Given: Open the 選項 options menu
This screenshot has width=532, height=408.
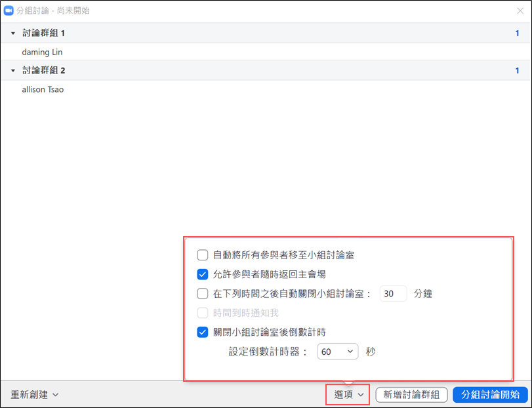Looking at the screenshot, I should (x=348, y=394).
